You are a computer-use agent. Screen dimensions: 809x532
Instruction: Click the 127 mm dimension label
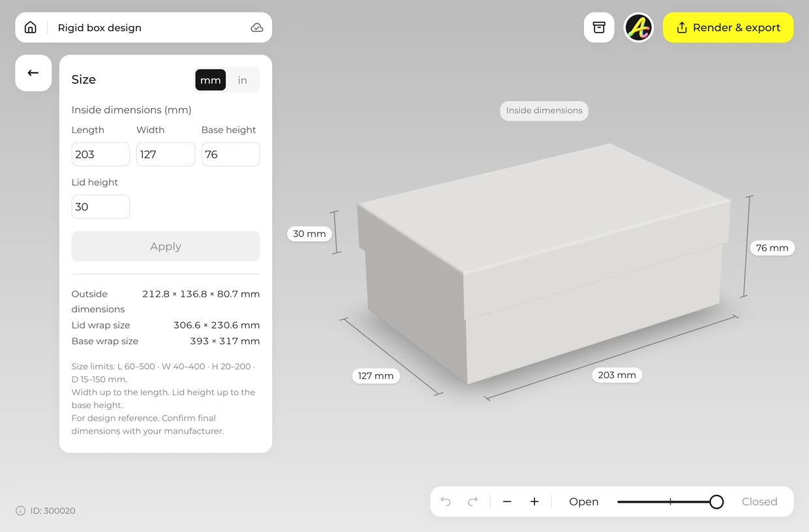click(x=376, y=376)
